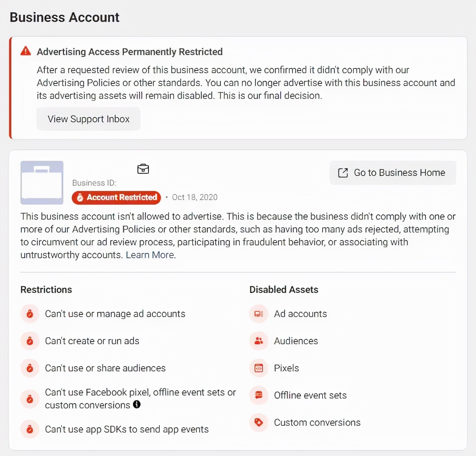Image resolution: width=476 pixels, height=456 pixels.
Task: Click the Ad accounts asset icon
Action: pyautogui.click(x=259, y=314)
